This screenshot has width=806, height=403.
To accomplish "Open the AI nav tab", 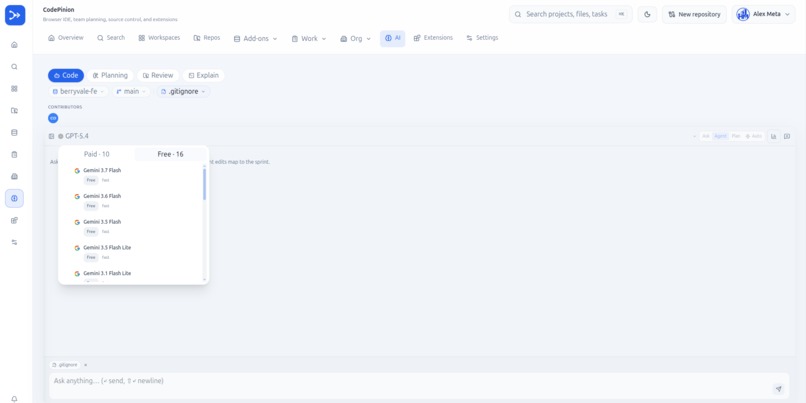I will click(x=393, y=39).
